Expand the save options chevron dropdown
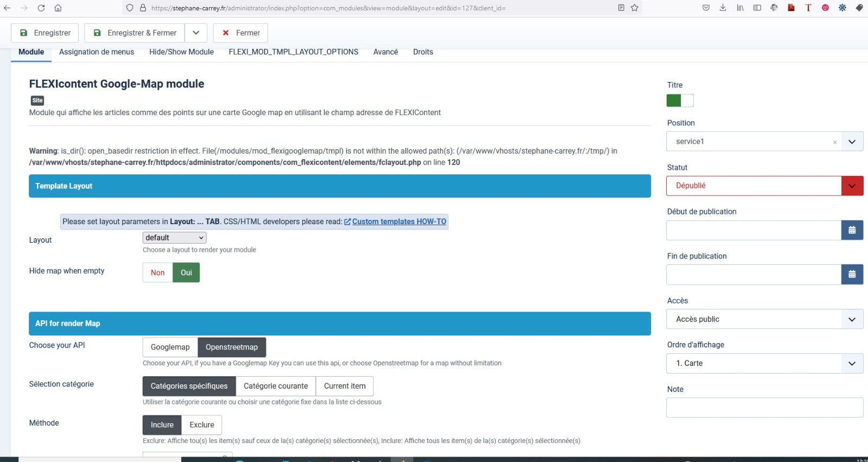 (196, 33)
